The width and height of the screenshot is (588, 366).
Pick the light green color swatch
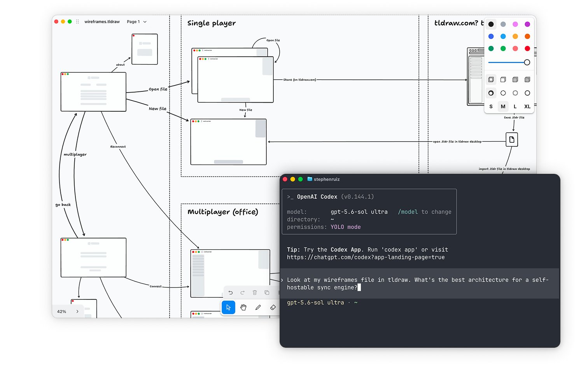pyautogui.click(x=503, y=49)
